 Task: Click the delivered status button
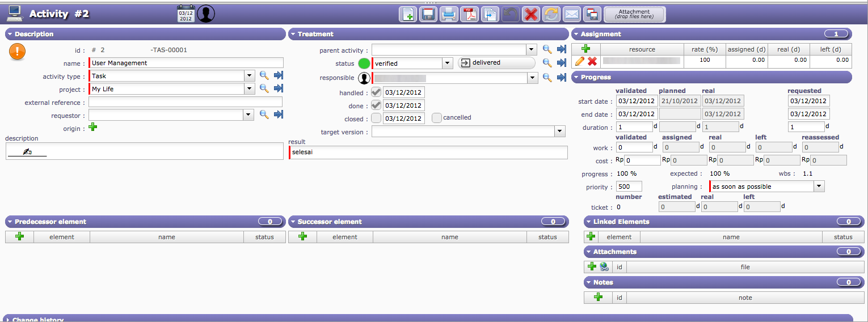pos(496,63)
